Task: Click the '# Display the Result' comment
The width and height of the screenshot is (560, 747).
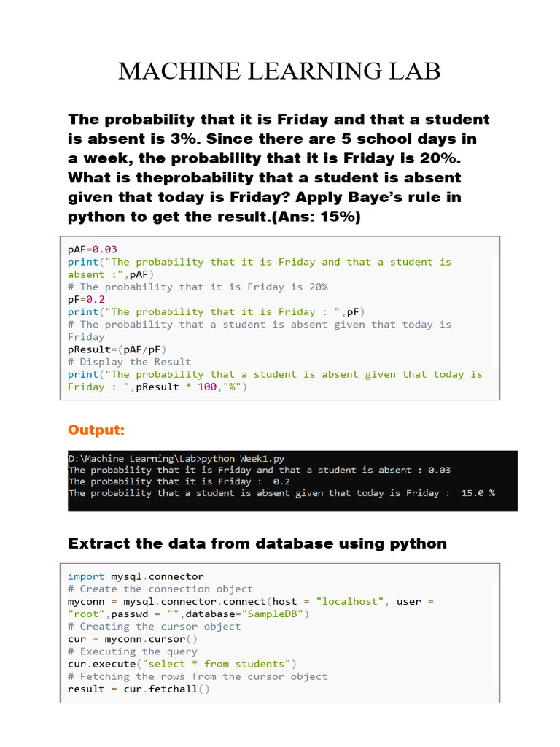Action: point(130,362)
